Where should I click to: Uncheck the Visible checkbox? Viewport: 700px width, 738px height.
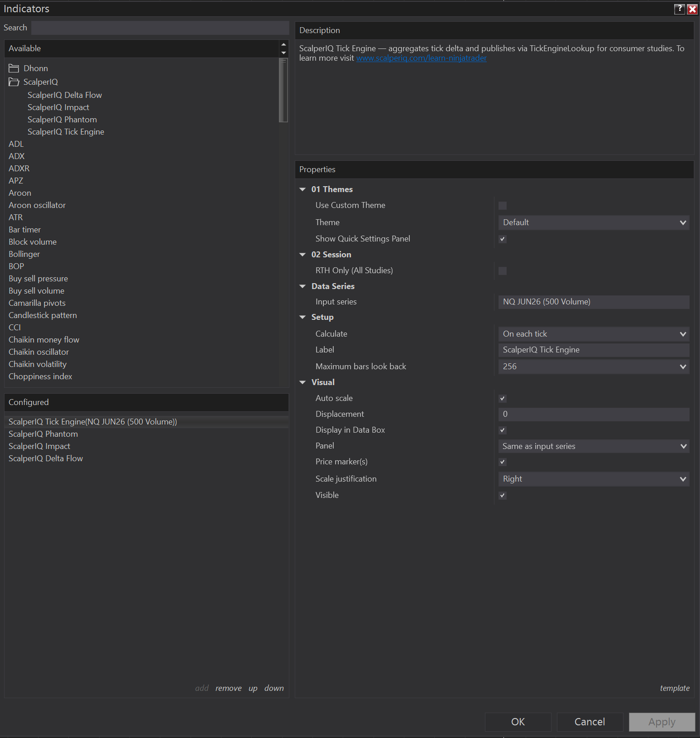pos(503,496)
